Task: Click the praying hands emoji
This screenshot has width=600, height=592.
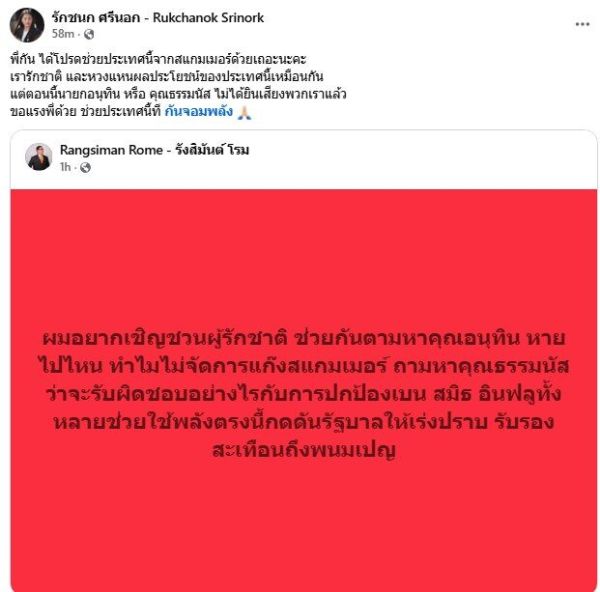Action: tap(245, 112)
